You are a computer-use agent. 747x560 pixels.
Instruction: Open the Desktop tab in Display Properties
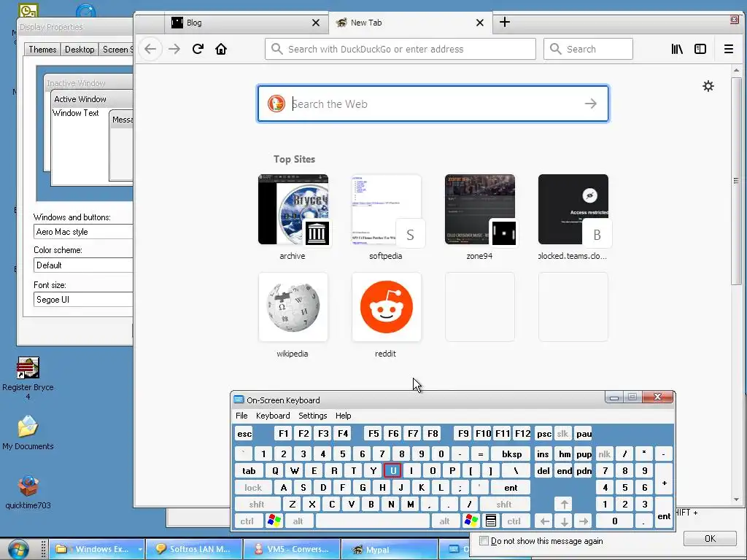click(80, 50)
